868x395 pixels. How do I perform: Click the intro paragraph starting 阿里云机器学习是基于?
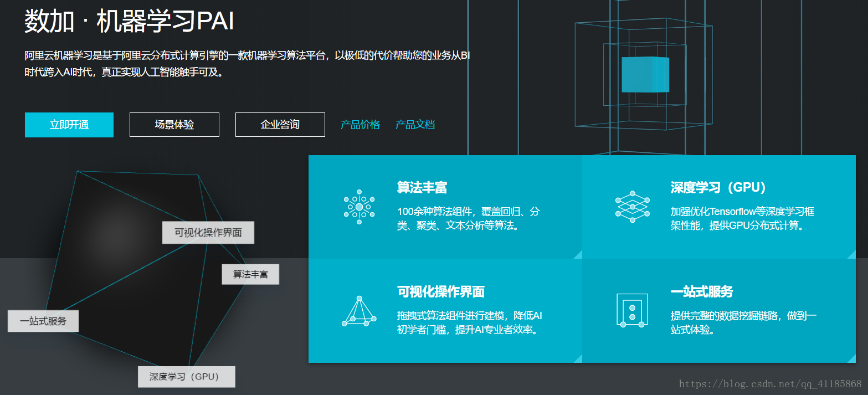point(248,64)
